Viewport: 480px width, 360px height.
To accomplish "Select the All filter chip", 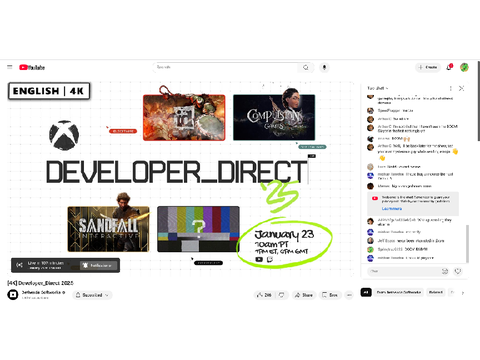I will [366, 292].
